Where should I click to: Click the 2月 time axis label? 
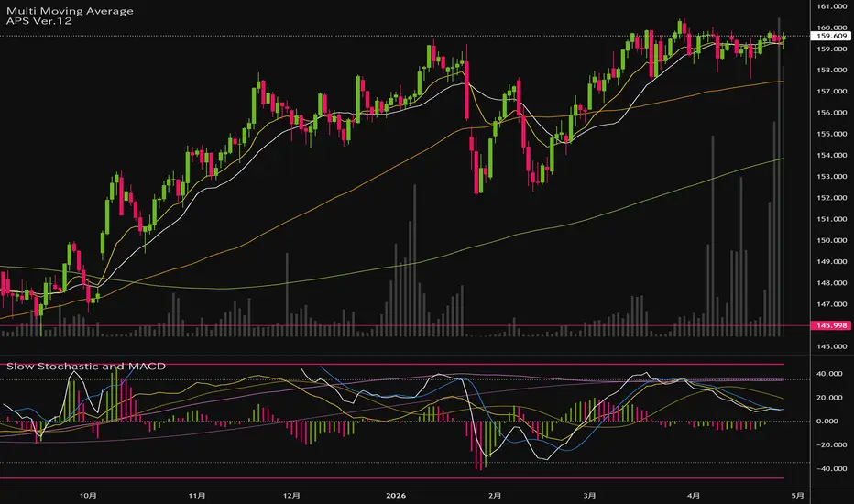click(495, 496)
